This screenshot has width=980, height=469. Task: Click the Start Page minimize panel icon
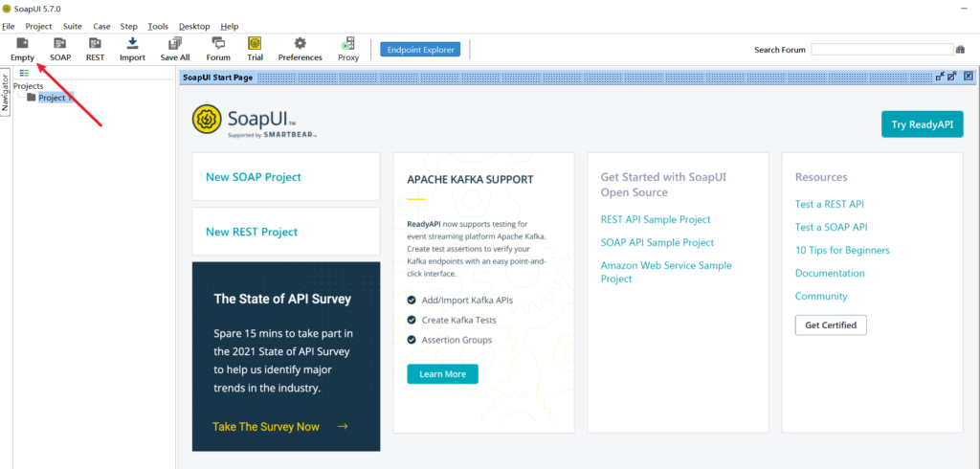pos(940,77)
